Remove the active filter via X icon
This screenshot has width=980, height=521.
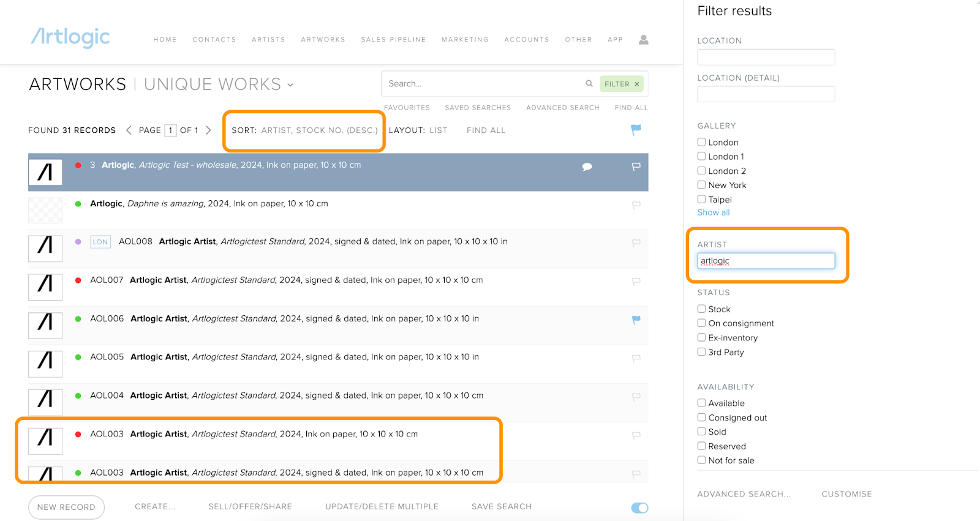pos(636,84)
